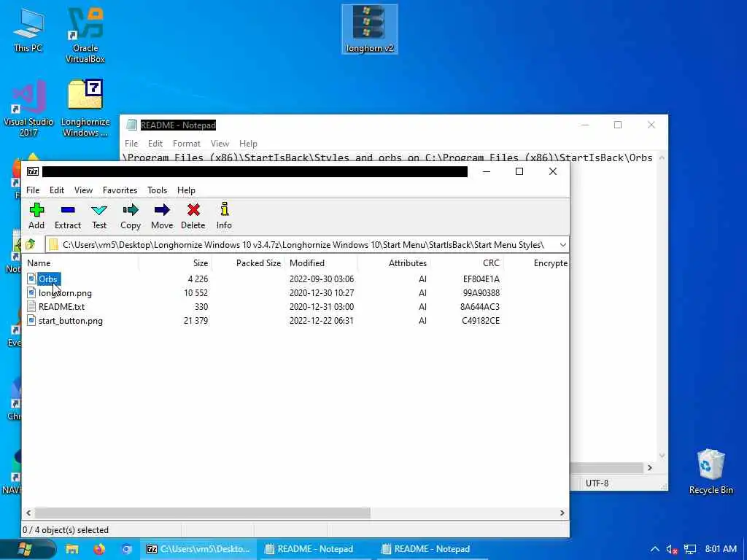Sort by the CRC column header
The height and width of the screenshot is (560, 747).
click(468, 262)
